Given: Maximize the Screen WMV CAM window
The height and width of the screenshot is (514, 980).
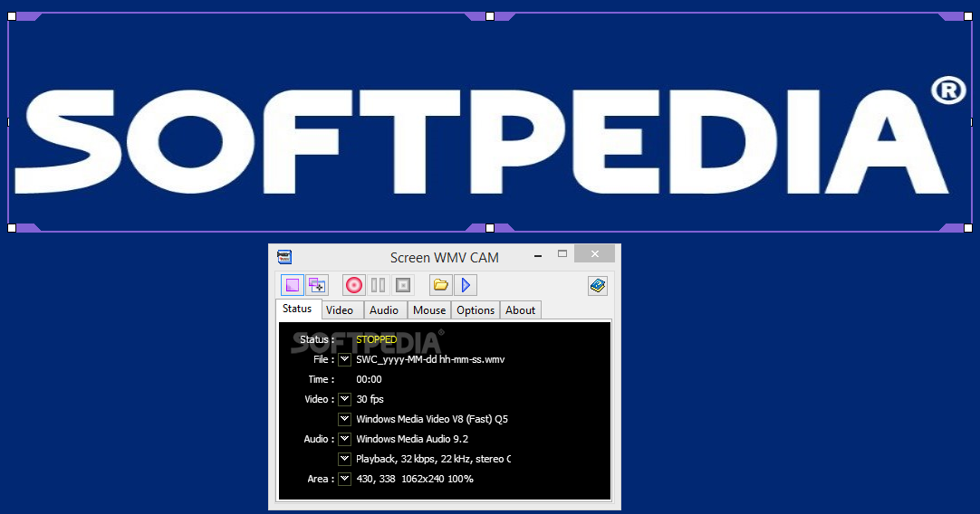Looking at the screenshot, I should pos(562,254).
